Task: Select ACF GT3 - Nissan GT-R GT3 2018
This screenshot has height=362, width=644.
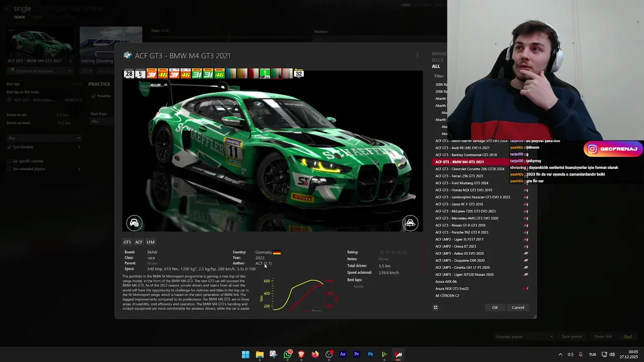Action: (x=481, y=225)
